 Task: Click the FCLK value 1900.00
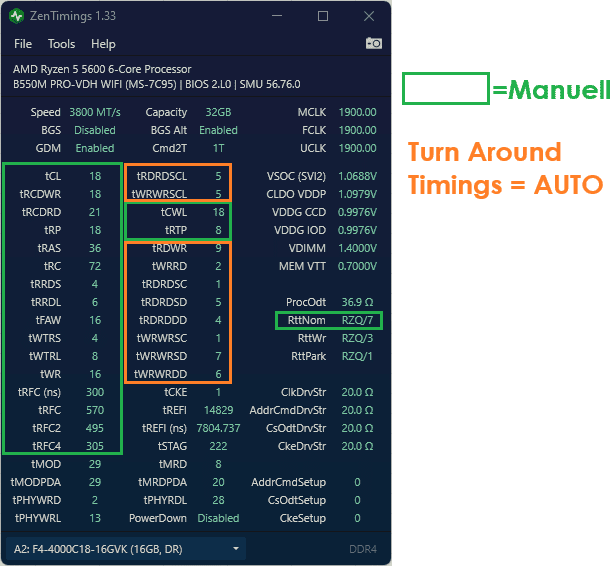pyautogui.click(x=357, y=130)
